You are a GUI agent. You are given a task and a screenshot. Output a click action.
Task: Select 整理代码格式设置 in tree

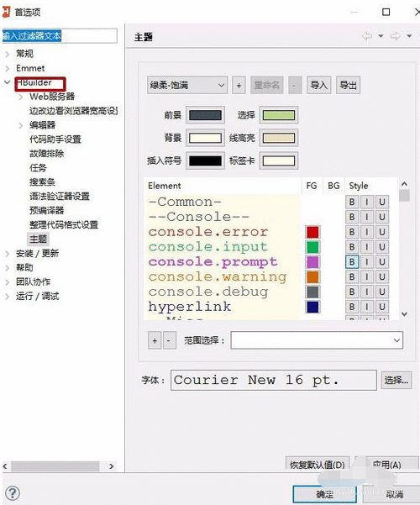pos(64,225)
